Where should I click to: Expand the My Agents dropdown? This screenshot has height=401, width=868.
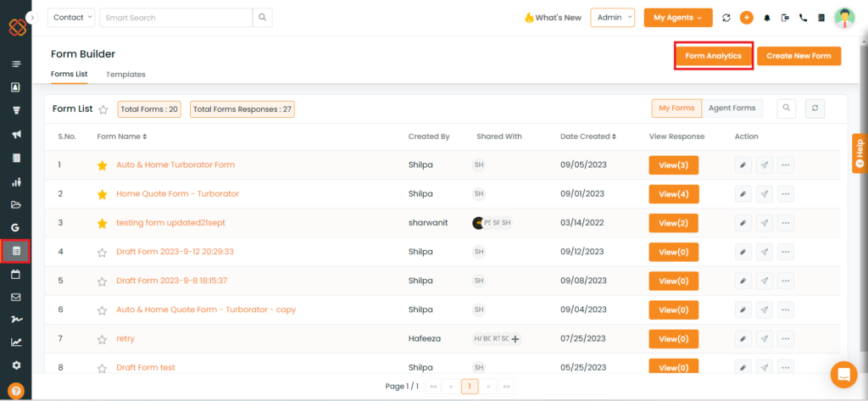(x=677, y=18)
